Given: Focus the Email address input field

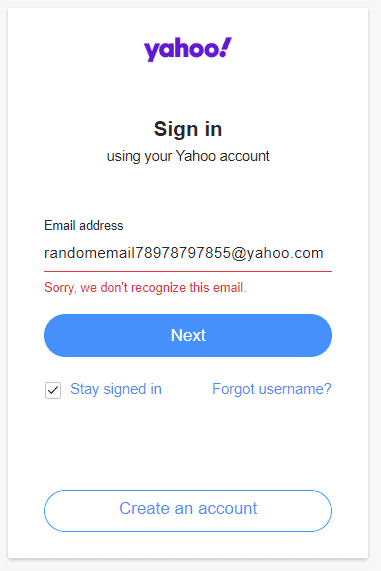Looking at the screenshot, I should click(188, 253).
